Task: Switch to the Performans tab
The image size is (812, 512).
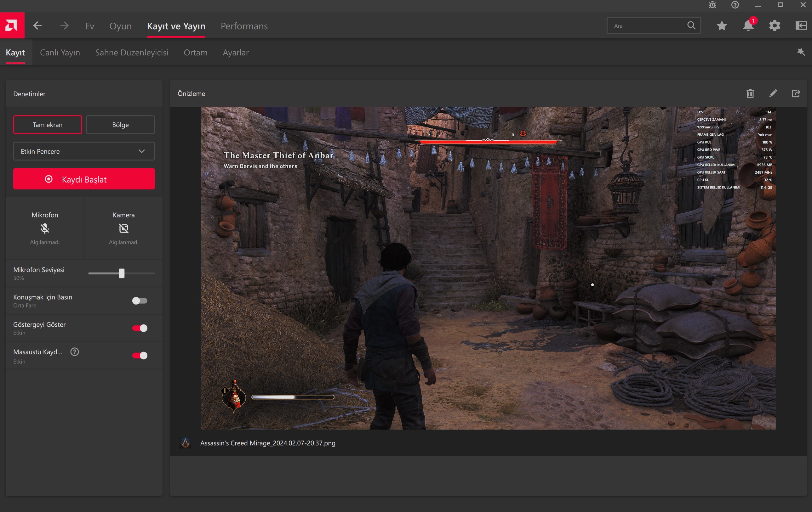Action: tap(244, 26)
